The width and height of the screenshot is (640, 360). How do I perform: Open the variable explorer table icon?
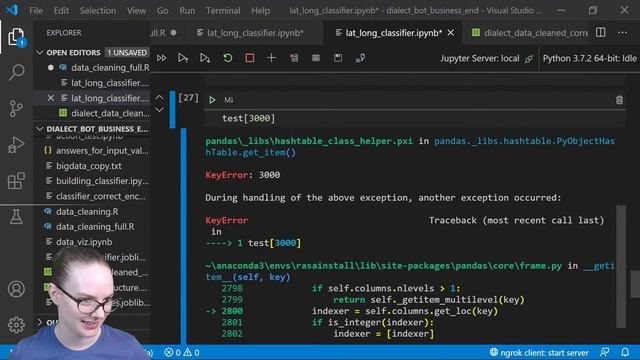[x=316, y=58]
